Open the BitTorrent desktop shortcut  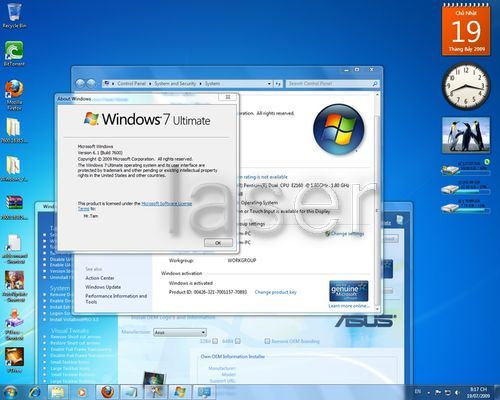[x=14, y=53]
